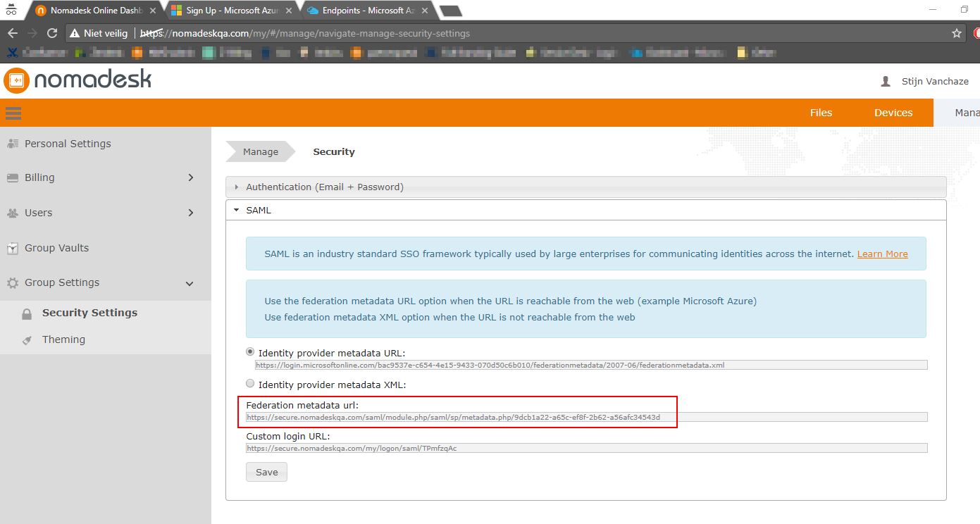Close the Endpoints - Microsoft Azure tab

[425, 11]
